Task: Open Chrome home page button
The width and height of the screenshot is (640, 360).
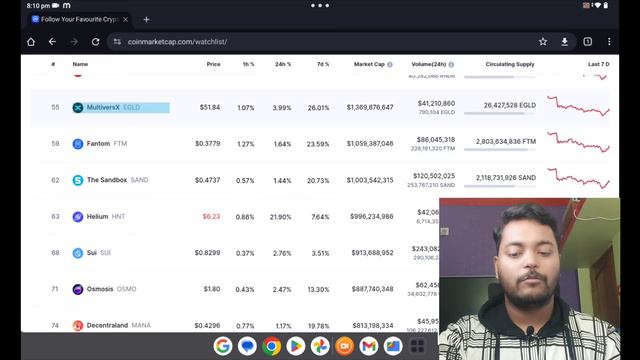Action: point(31,42)
